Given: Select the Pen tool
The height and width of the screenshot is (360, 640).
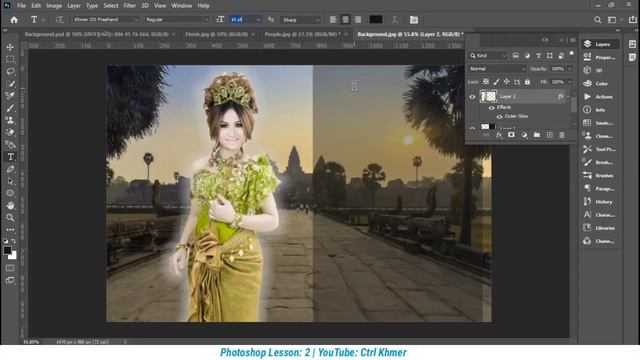Looking at the screenshot, I should [10, 169].
